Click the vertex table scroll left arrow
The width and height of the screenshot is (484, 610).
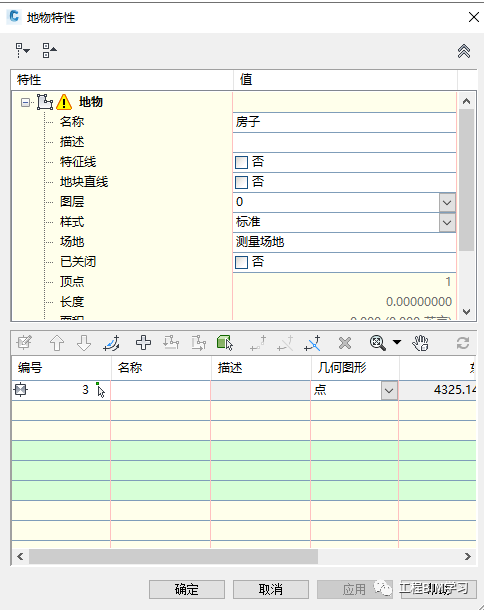coord(20,557)
